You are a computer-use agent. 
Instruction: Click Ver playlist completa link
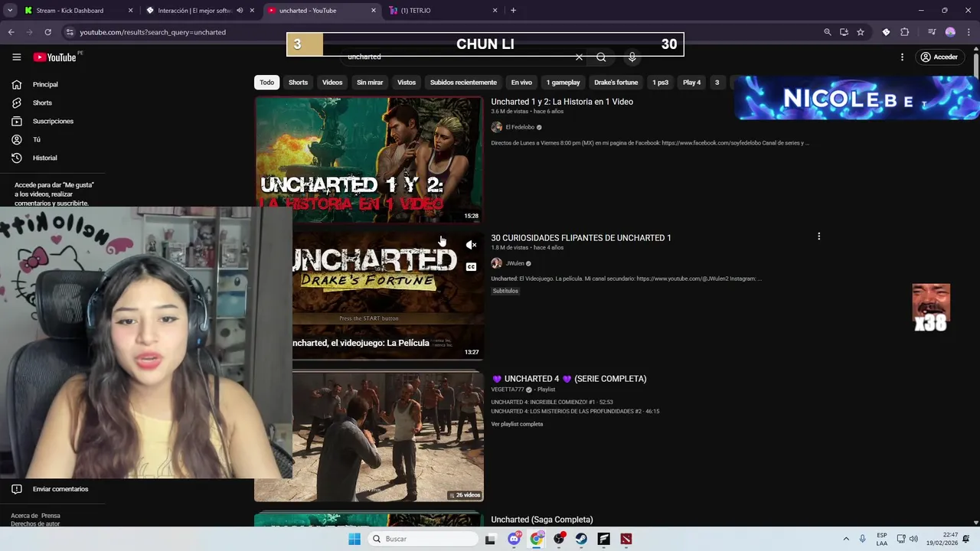[517, 424]
